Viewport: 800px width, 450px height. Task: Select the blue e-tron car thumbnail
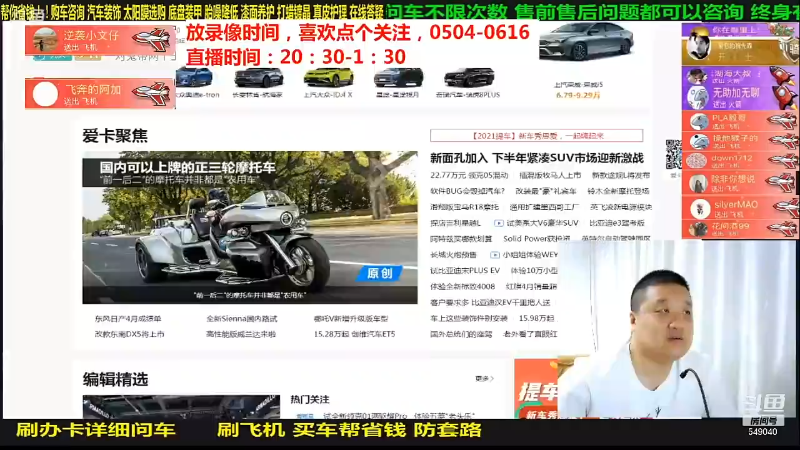(x=194, y=77)
